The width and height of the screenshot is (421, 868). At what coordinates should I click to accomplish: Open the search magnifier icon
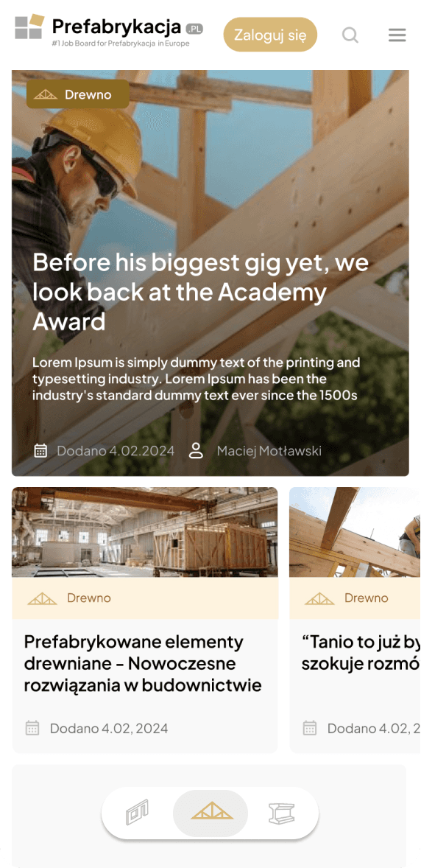[350, 35]
